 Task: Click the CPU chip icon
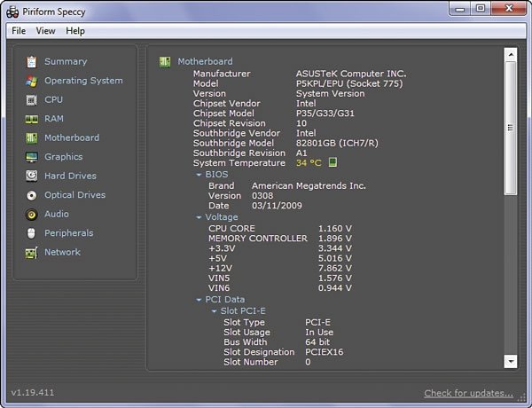(x=32, y=100)
